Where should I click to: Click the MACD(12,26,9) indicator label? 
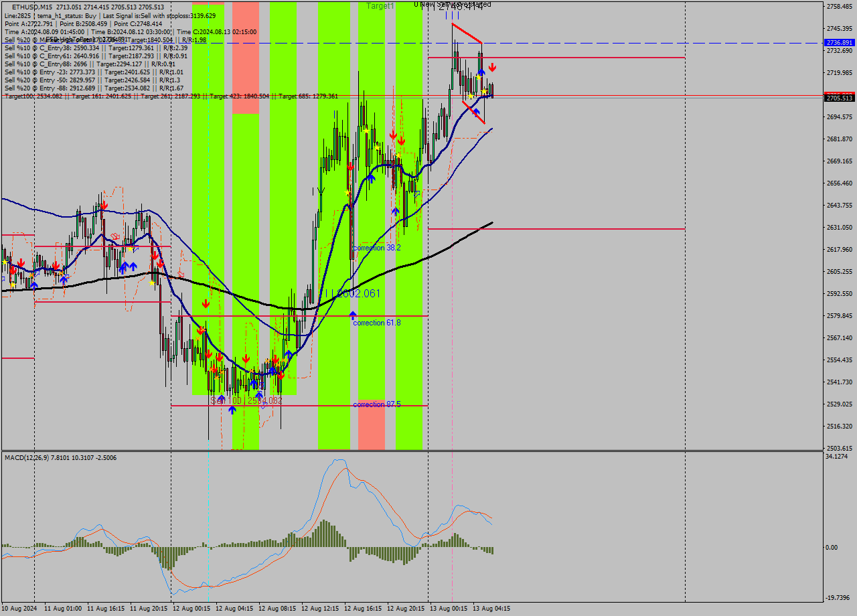pyautogui.click(x=60, y=457)
